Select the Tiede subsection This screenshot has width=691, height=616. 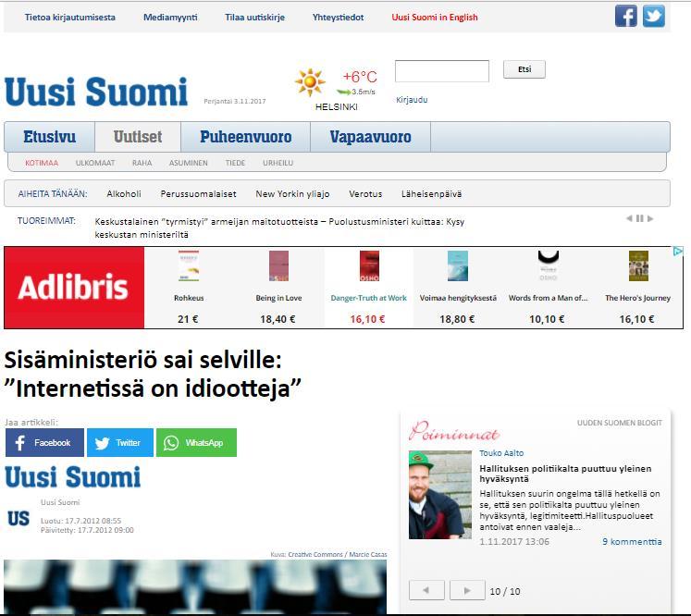(x=235, y=163)
